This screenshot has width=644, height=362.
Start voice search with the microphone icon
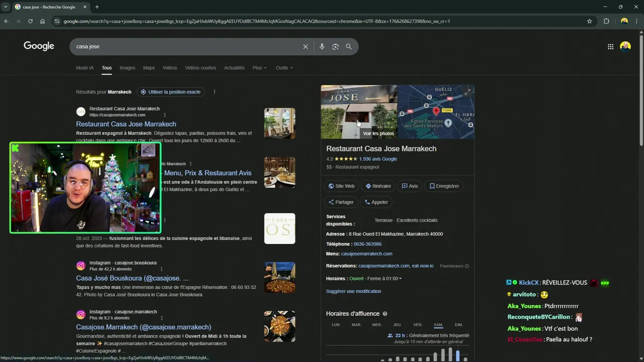322,47
